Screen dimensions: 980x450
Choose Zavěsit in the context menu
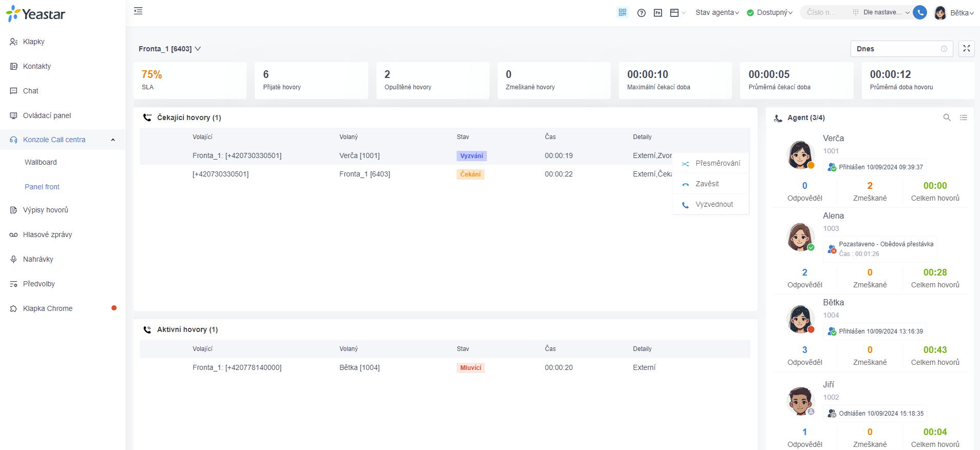(x=711, y=184)
